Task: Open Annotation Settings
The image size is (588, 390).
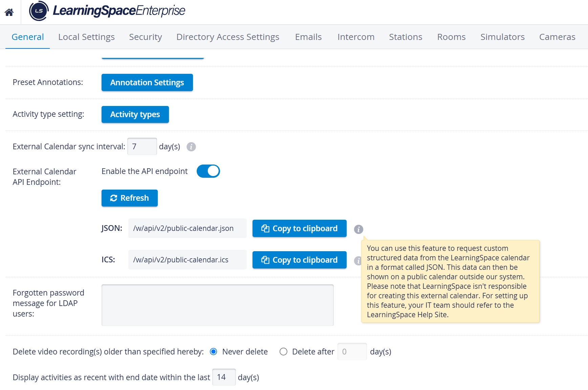Action: tap(147, 83)
